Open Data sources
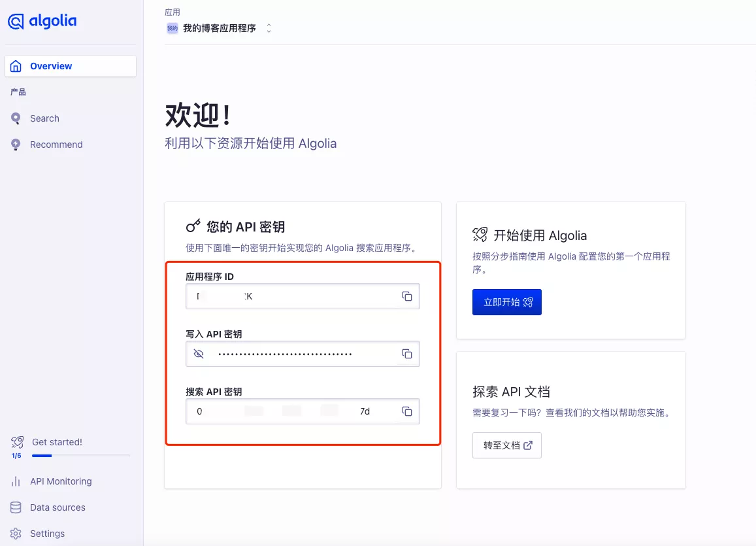Viewport: 756px width, 546px height. (58, 507)
